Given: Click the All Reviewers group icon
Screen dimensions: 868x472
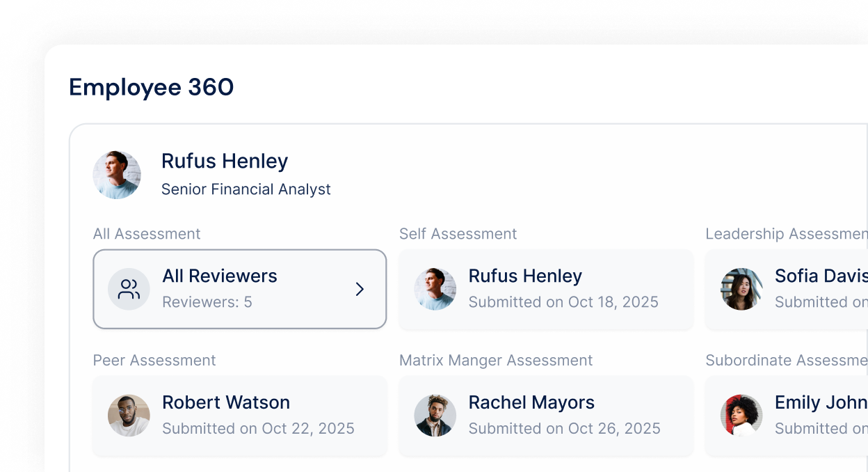Looking at the screenshot, I should click(x=129, y=289).
